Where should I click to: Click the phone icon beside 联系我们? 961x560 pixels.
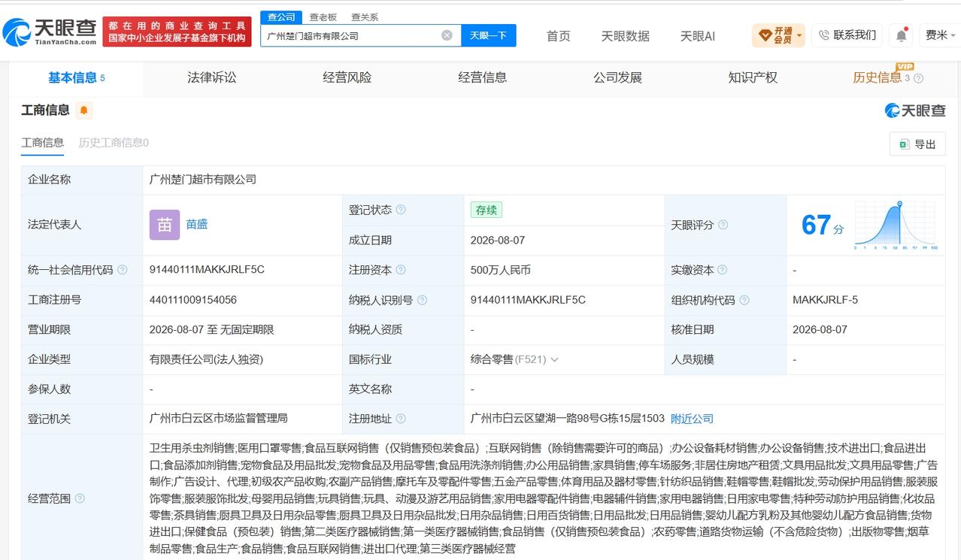coord(823,35)
